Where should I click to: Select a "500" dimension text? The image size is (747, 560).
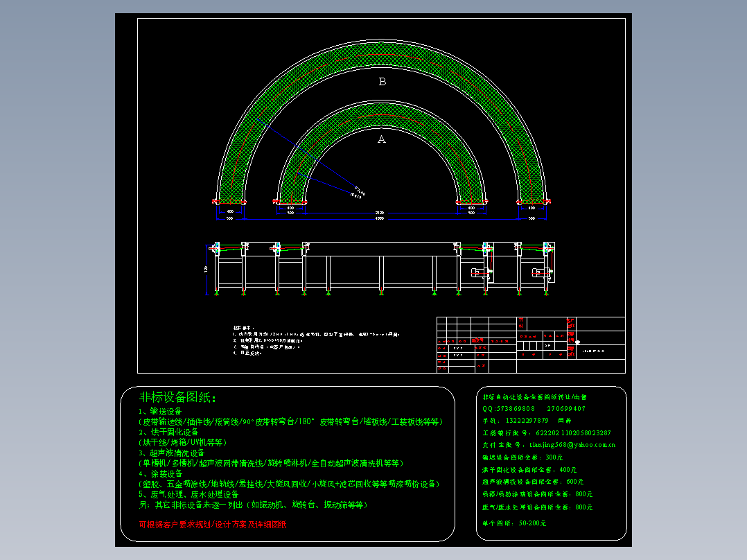pyautogui.click(x=229, y=218)
